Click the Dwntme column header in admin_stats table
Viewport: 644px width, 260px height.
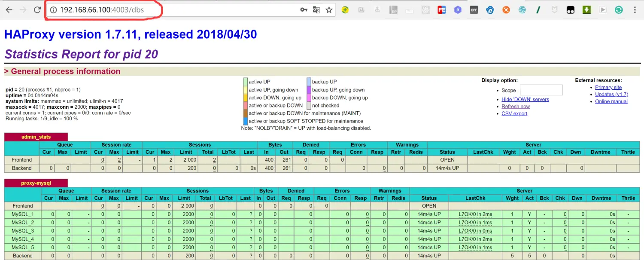click(600, 152)
